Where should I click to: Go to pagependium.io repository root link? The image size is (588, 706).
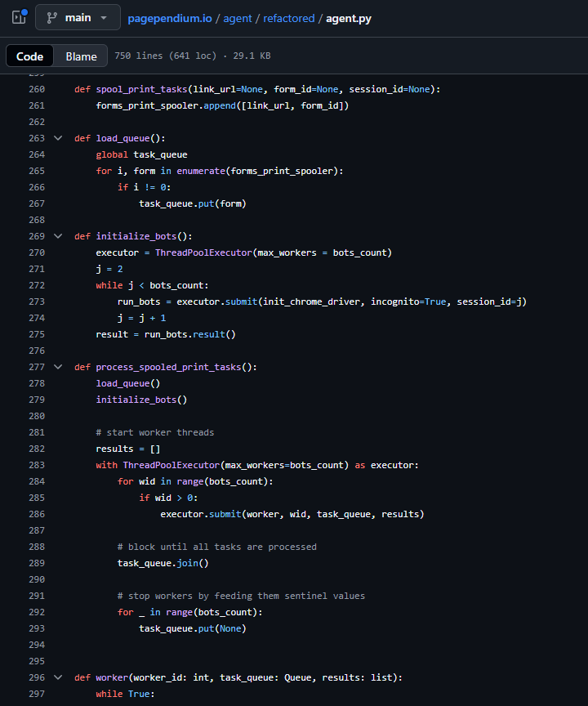tap(170, 18)
